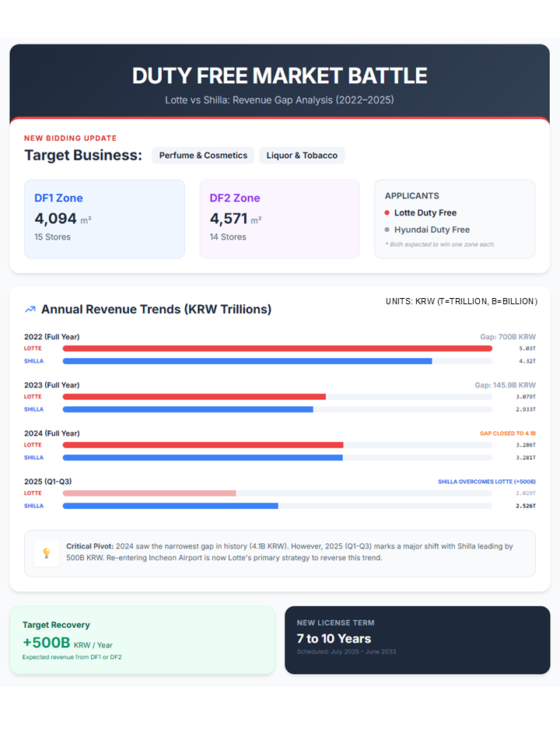Image resolution: width=560 pixels, height=747 pixels.
Task: Select the Perfume & Cosmetics tag
Action: [x=203, y=156]
